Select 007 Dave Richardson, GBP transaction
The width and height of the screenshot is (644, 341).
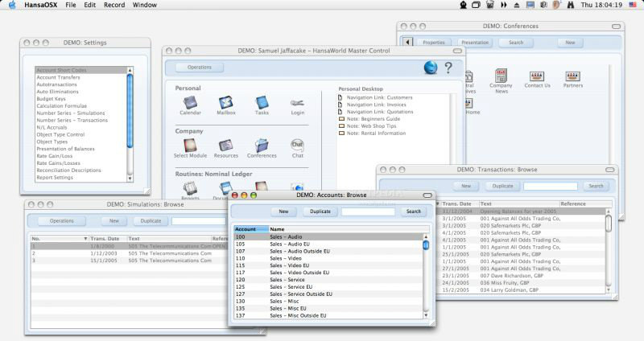click(522, 276)
